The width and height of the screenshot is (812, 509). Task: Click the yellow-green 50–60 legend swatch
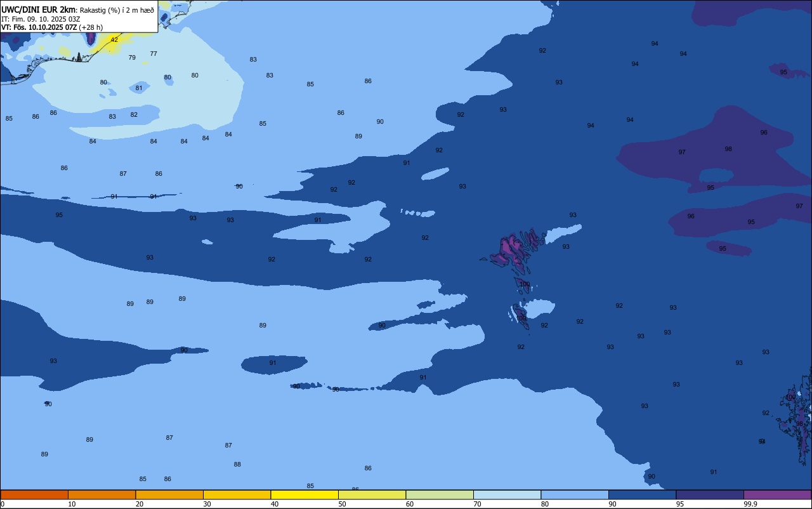pos(372,495)
